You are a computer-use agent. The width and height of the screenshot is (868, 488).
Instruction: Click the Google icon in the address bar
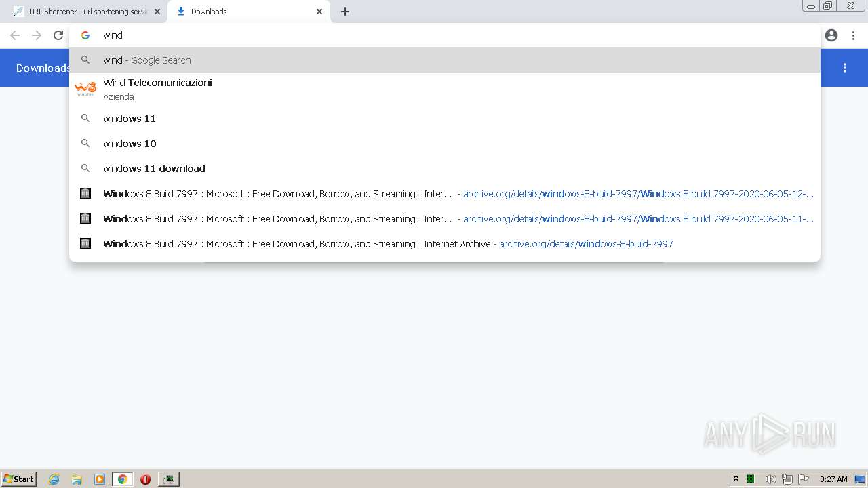(x=85, y=35)
